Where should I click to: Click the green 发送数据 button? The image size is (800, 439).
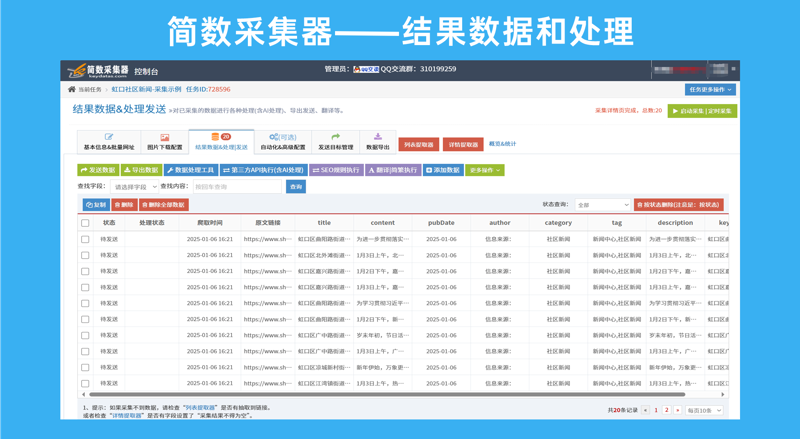[98, 170]
